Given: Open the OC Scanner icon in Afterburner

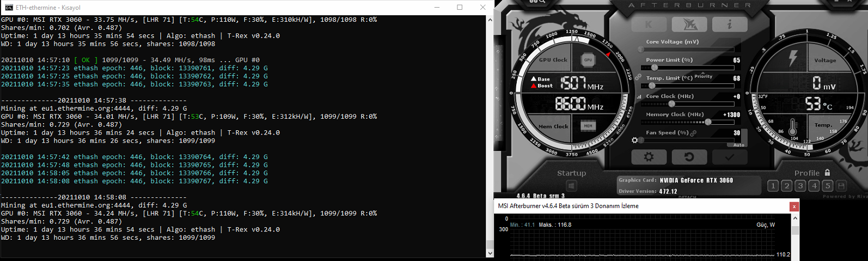Looking at the screenshot, I should point(689,24).
